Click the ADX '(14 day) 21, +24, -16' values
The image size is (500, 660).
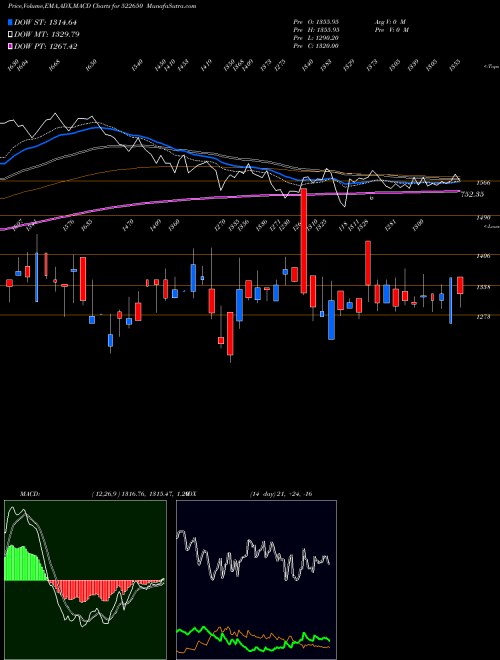280,494
